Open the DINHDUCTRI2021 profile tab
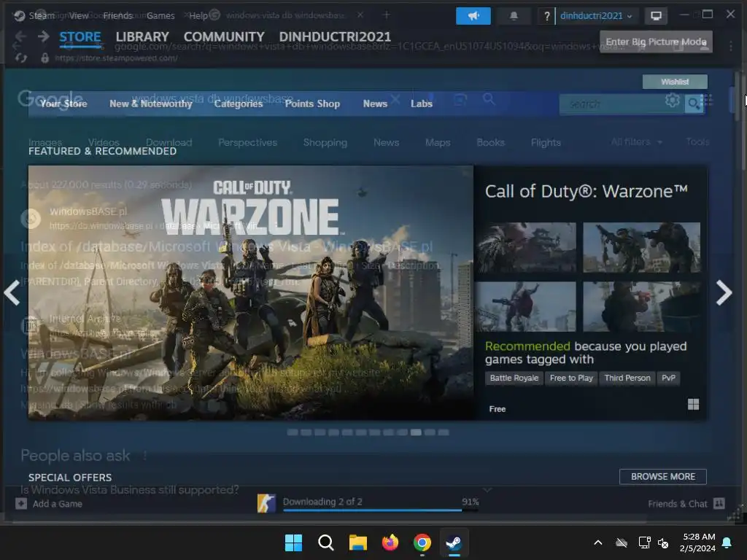Screen dimensions: 747x560 pos(335,36)
